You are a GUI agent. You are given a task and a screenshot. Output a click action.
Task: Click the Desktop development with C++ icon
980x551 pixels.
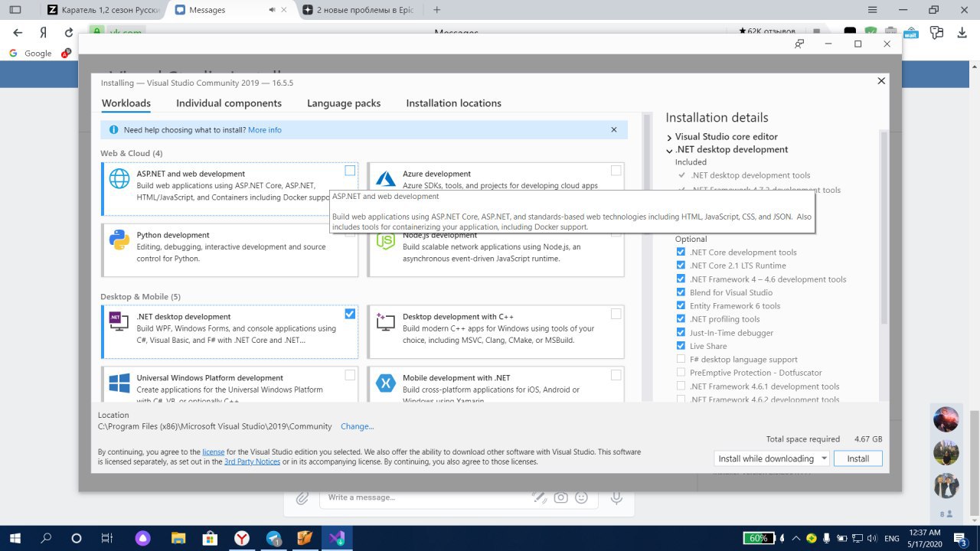(385, 321)
